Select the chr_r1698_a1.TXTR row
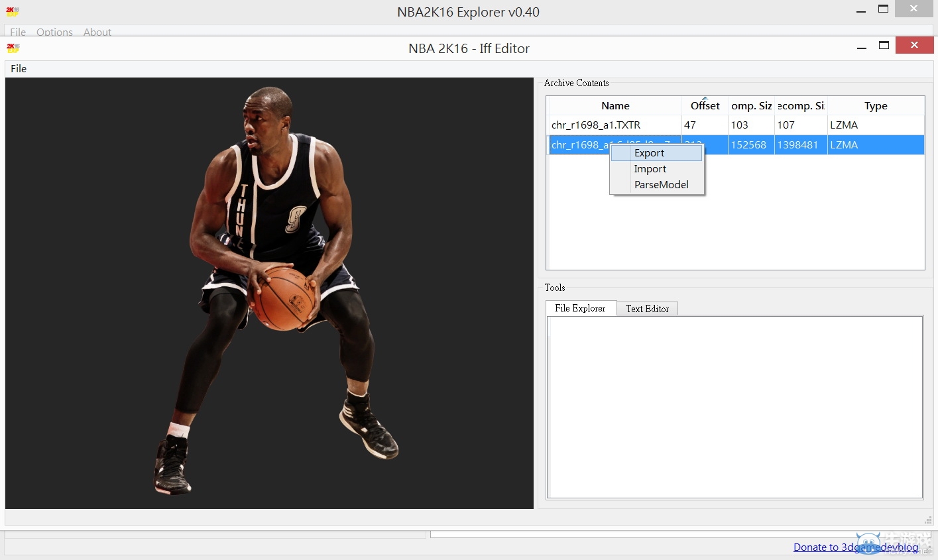Screen dimensions: 938x560 click(736, 125)
